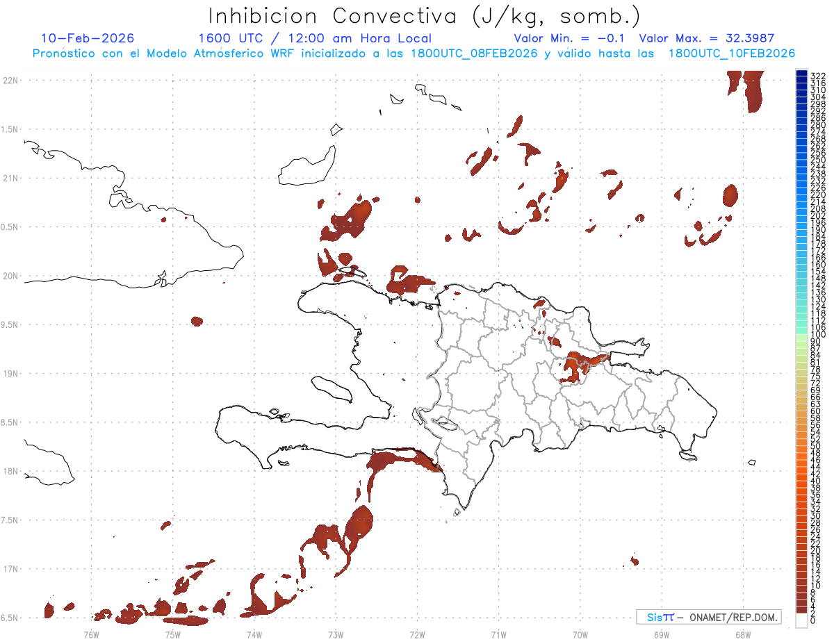The height and width of the screenshot is (644, 834).
Task: Click the "6.5N" latitude label
Action: tap(10, 618)
